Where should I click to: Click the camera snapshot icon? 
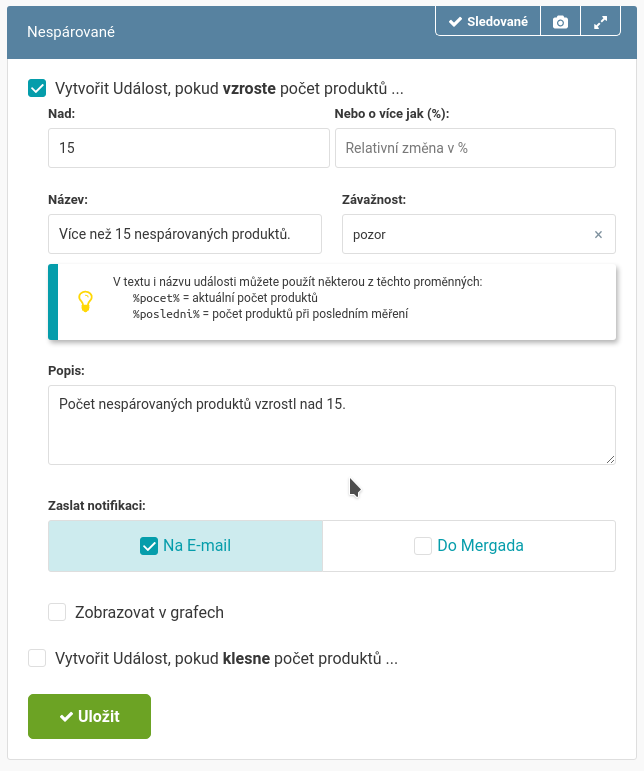[x=560, y=22]
